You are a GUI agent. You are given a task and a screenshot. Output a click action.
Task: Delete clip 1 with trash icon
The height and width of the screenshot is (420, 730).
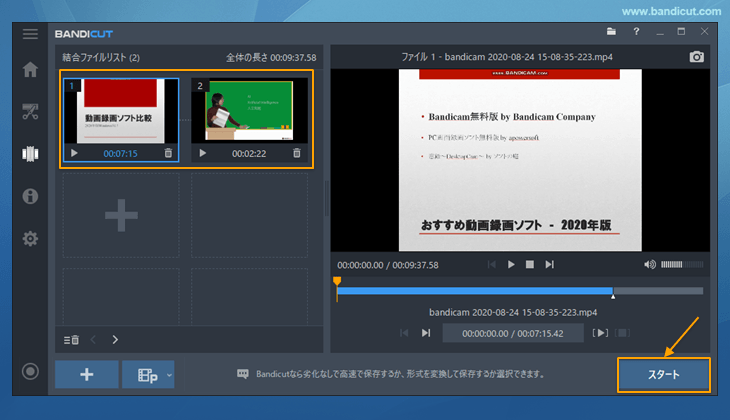[x=168, y=153]
